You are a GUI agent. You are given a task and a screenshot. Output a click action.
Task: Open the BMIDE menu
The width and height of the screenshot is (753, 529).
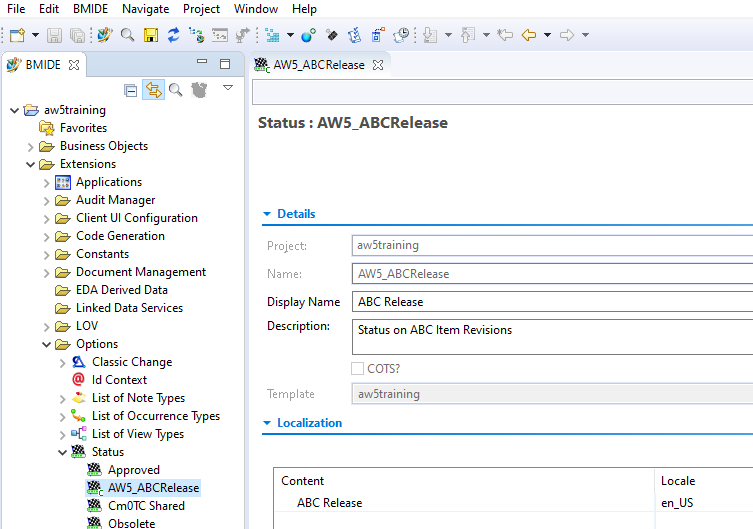pos(90,9)
